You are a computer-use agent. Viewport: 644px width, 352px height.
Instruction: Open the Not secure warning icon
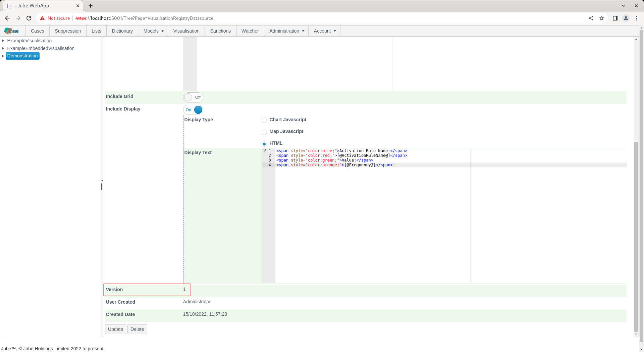click(42, 18)
